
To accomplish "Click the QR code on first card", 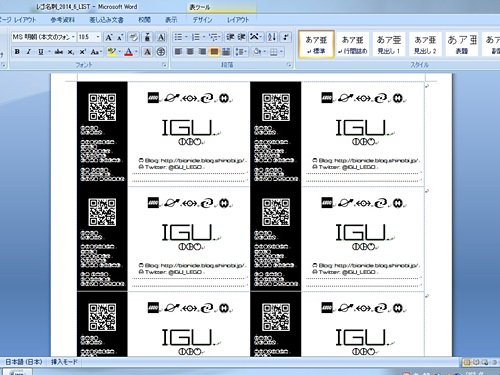I will click(x=102, y=107).
